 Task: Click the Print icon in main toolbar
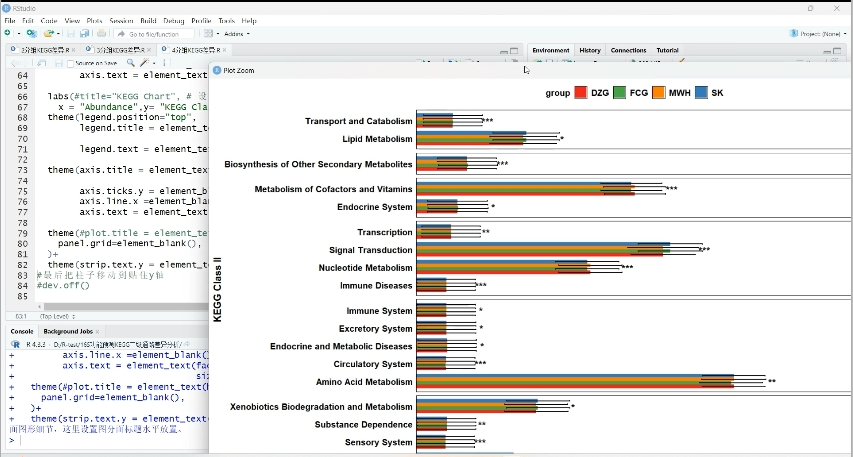coord(101,34)
